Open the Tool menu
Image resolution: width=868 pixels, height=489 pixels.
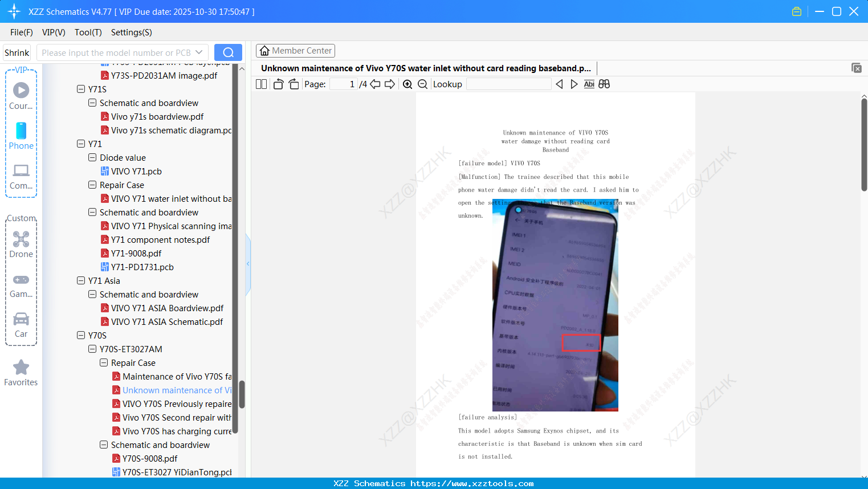(x=88, y=32)
